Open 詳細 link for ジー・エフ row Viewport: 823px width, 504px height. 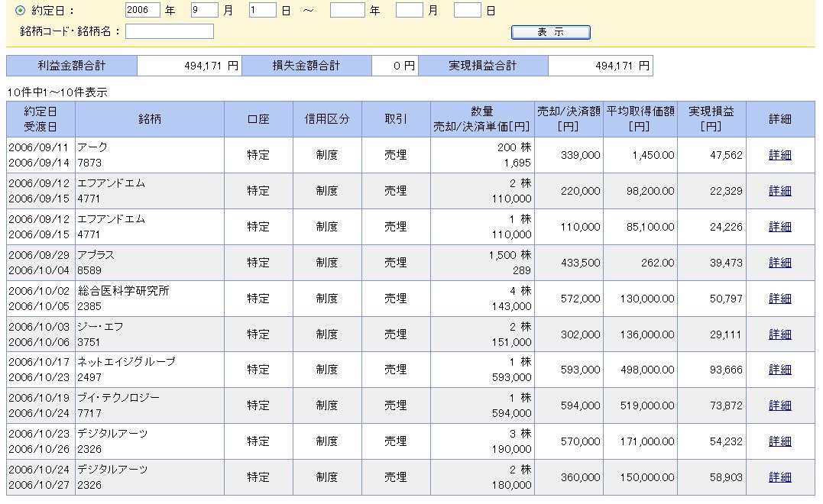[x=779, y=334]
